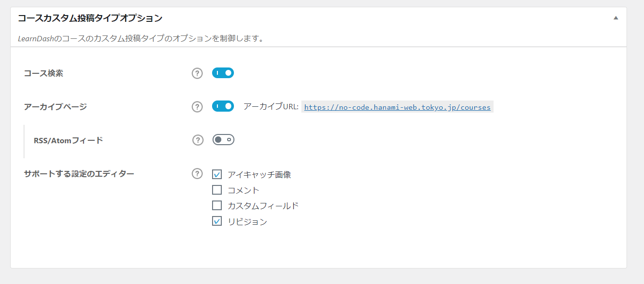Image resolution: width=644 pixels, height=284 pixels.
Task: Collapse the panel using the triangle arrow
Action: (616, 18)
